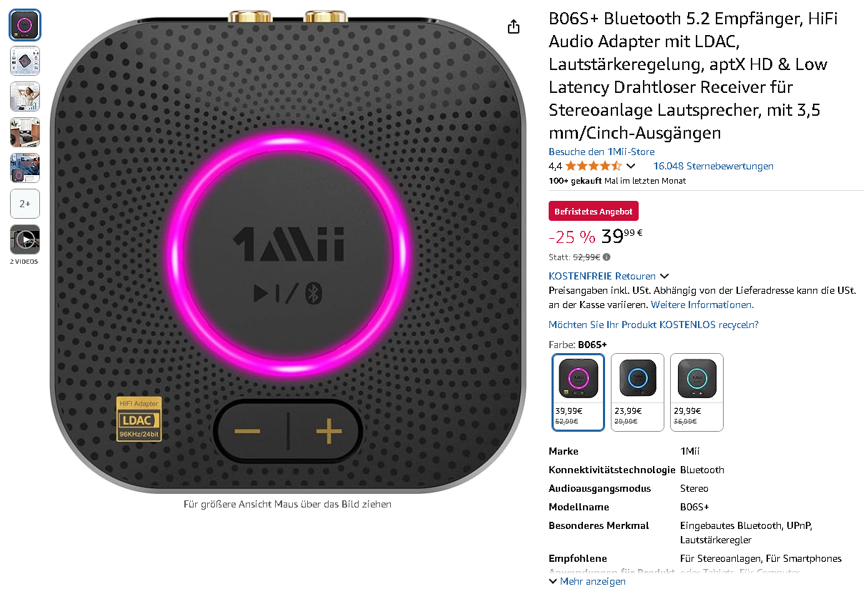The image size is (868, 589).
Task: Click Weitere Informationen link
Action: point(703,305)
